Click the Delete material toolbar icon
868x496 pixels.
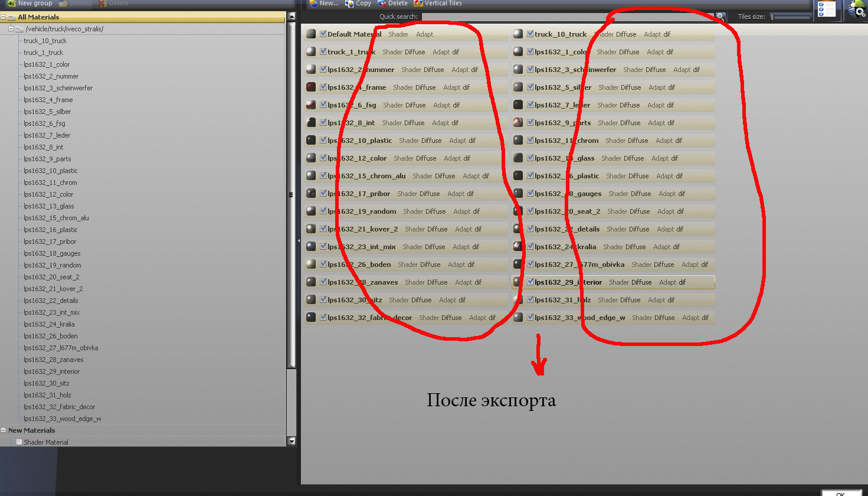[x=382, y=4]
